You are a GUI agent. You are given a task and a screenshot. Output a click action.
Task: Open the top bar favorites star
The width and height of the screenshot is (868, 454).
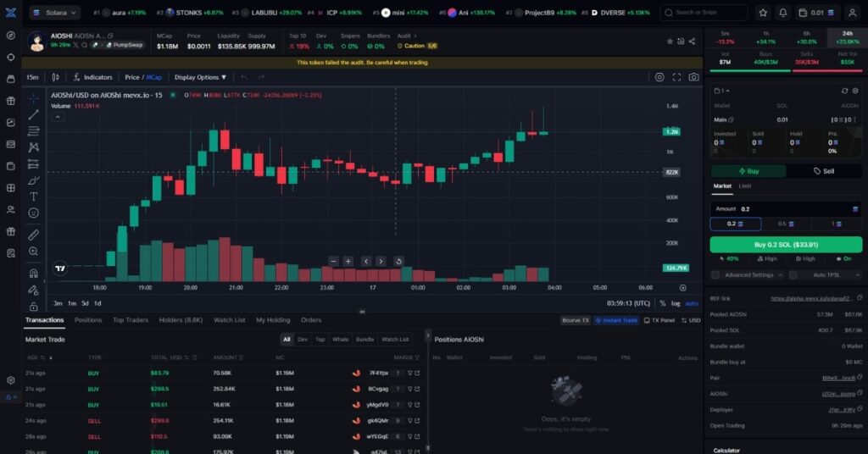[763, 13]
